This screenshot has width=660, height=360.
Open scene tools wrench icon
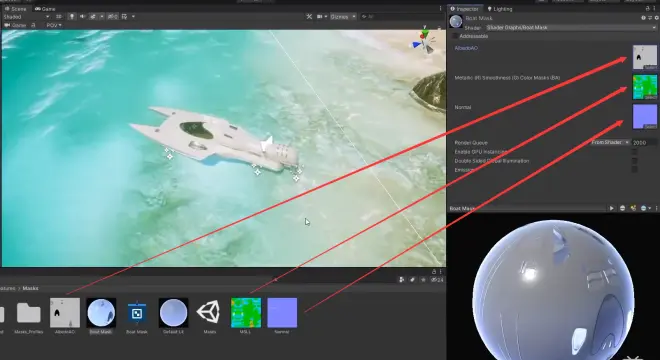[309, 16]
